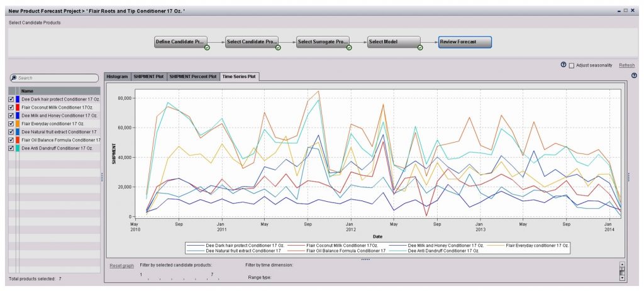
Task: Click the orange swatch for Flair Everyday conditioner
Action: coord(18,124)
